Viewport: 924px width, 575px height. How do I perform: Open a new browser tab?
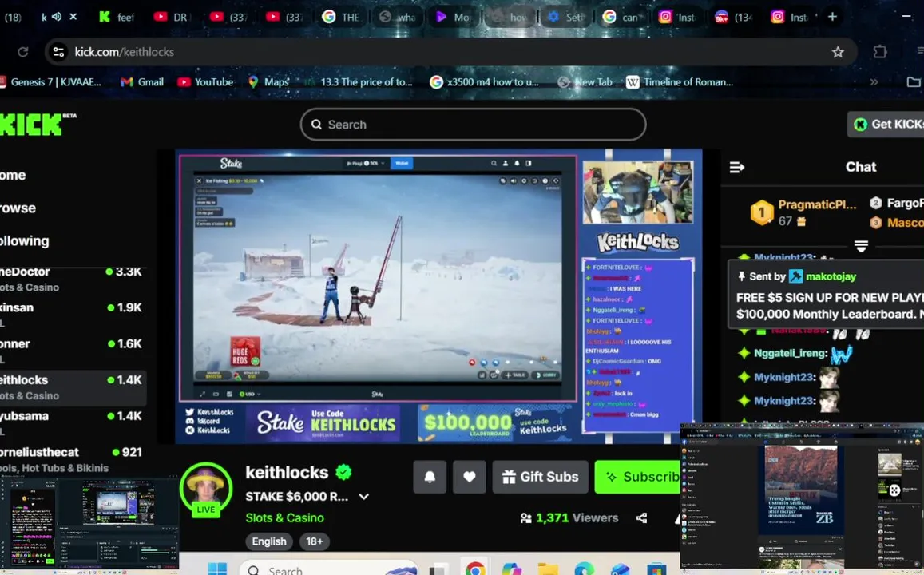pyautogui.click(x=832, y=17)
